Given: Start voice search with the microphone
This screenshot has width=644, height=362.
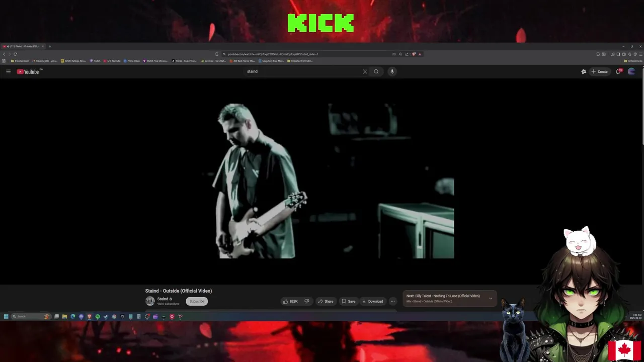Looking at the screenshot, I should click(392, 71).
